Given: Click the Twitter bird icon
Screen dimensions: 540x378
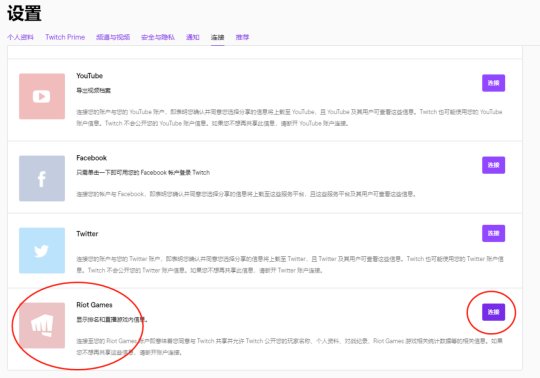Looking at the screenshot, I should (42, 251).
